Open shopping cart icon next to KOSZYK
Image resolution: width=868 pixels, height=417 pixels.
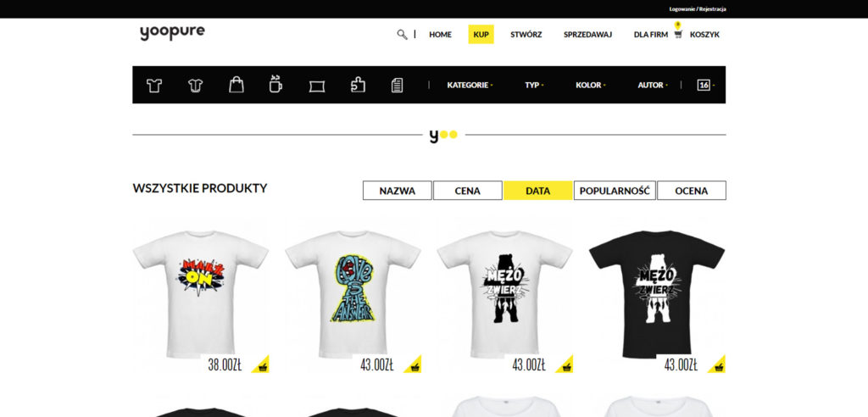tap(679, 35)
